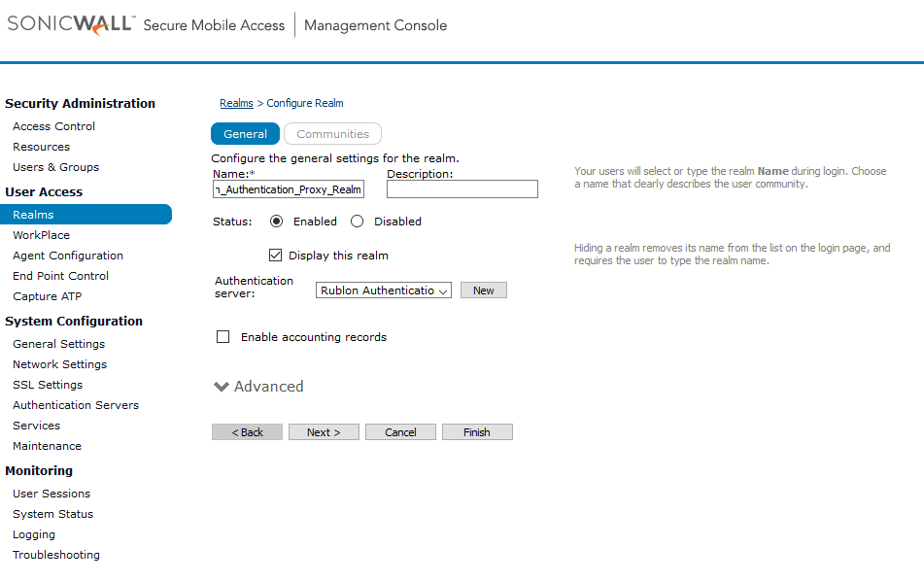Expand the Advanced section chevron

pos(222,387)
